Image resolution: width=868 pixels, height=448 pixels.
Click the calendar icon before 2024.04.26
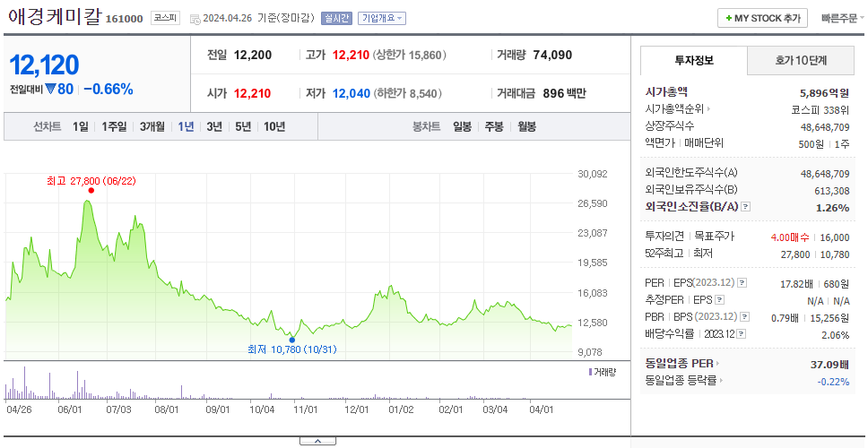pyautogui.click(x=195, y=19)
